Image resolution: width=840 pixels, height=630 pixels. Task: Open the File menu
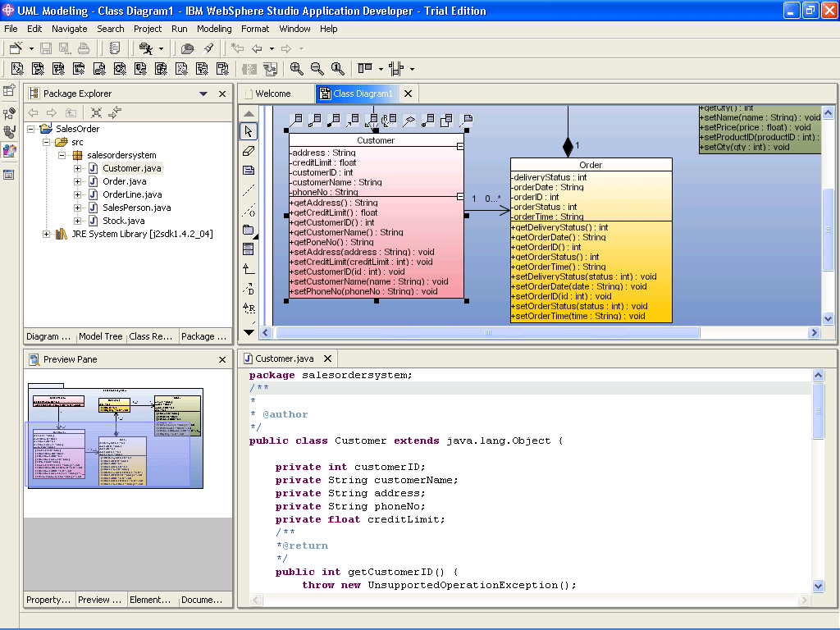click(11, 29)
